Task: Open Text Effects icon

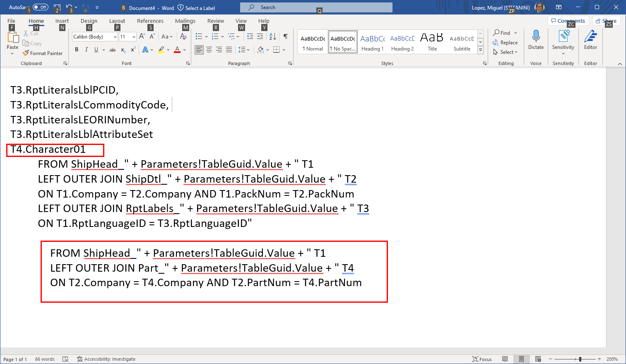Action: click(145, 50)
